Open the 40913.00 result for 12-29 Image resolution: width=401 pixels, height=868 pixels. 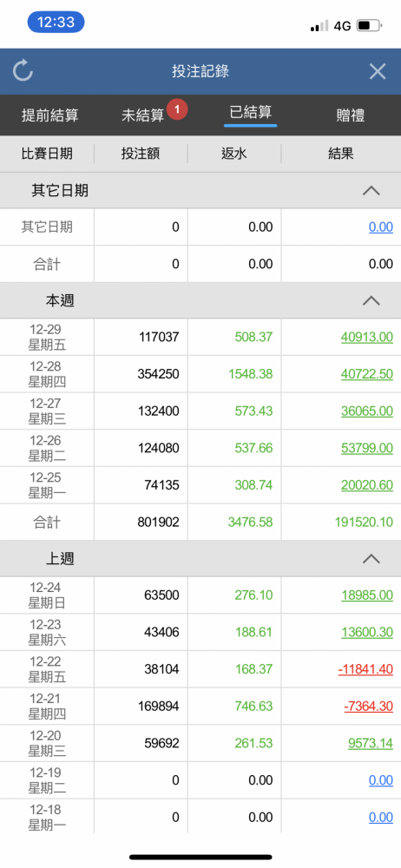(x=367, y=337)
